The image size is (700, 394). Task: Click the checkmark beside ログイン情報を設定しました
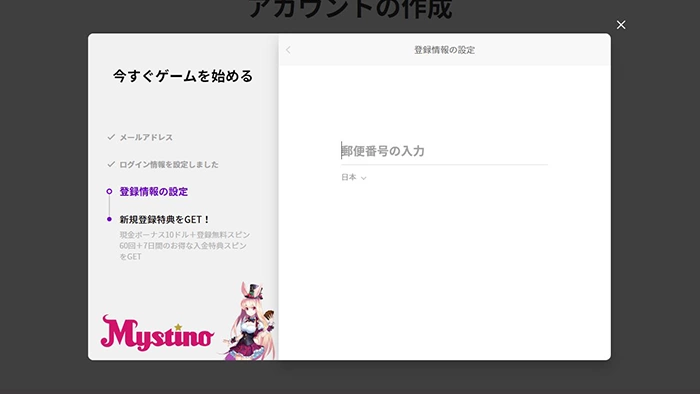point(111,164)
